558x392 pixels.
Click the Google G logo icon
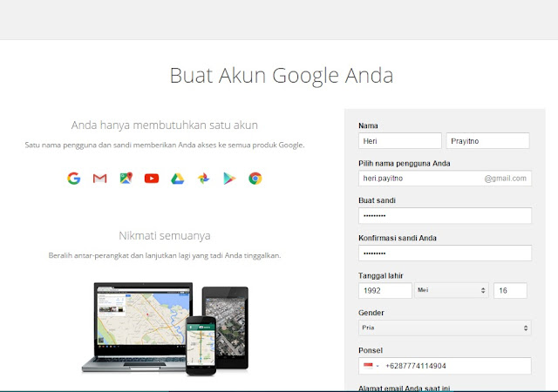tap(73, 179)
